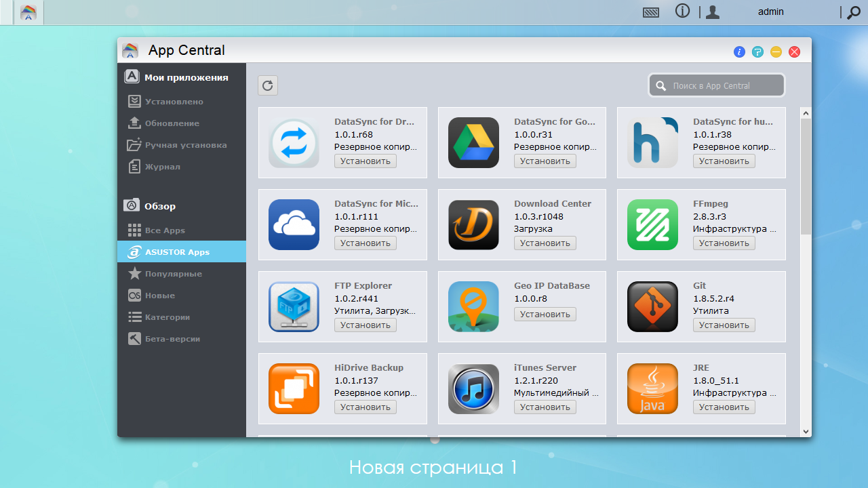The image size is (868, 488).
Task: Click the FTP Explorer title text
Action: click(363, 285)
